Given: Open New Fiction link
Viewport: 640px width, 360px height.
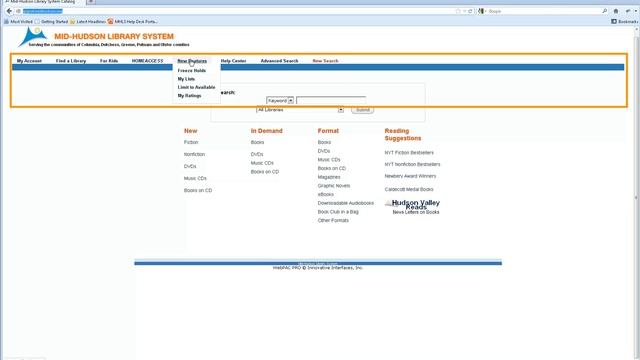Looking at the screenshot, I should (191, 142).
